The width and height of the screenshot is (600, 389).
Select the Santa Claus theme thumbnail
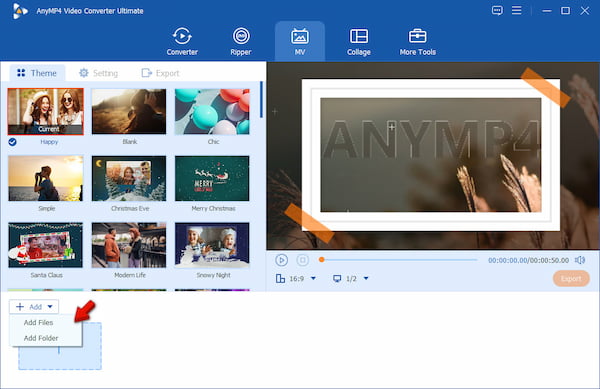tap(46, 245)
